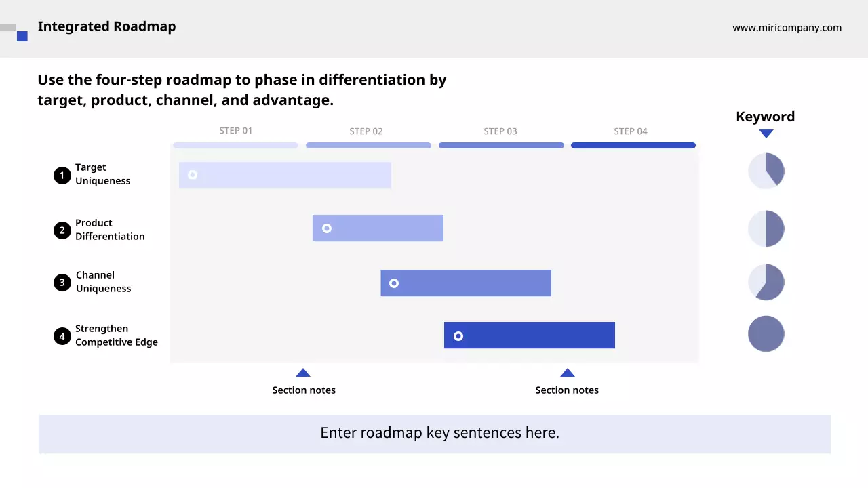Click the ring marker on Product Differentiation bar
This screenshot has height=488, width=868.
click(327, 228)
